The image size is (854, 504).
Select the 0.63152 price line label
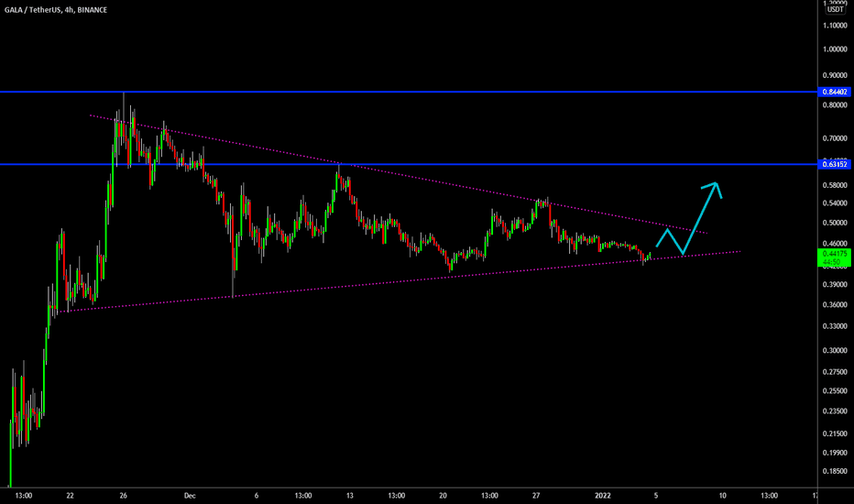point(835,165)
